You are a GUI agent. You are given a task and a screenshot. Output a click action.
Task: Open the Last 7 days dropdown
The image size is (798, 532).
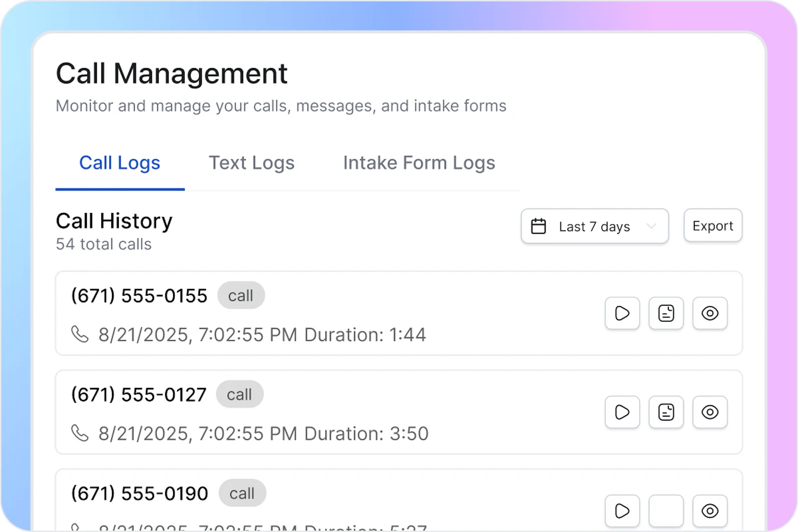point(594,226)
